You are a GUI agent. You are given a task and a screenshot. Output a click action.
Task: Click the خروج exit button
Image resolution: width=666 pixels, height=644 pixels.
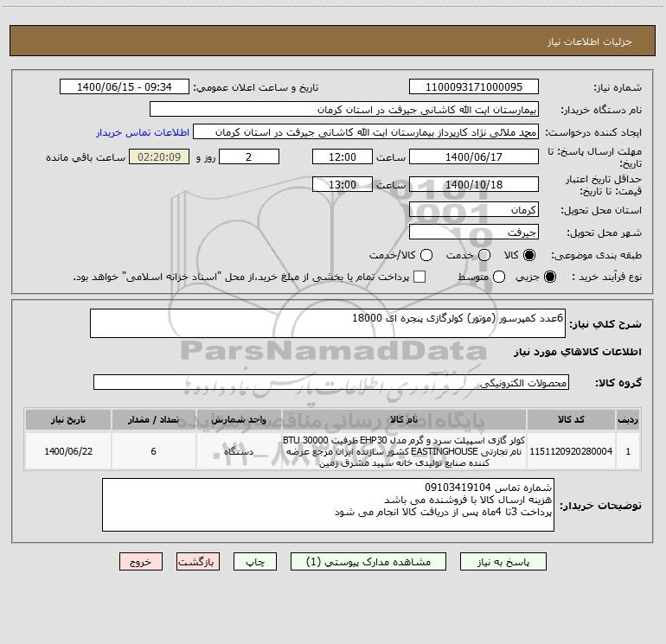pos(141,562)
